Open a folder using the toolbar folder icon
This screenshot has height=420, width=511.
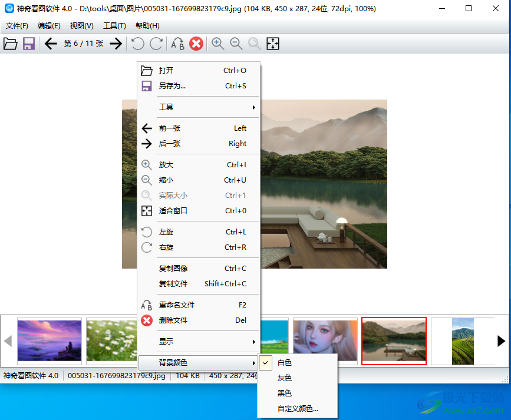[x=11, y=44]
